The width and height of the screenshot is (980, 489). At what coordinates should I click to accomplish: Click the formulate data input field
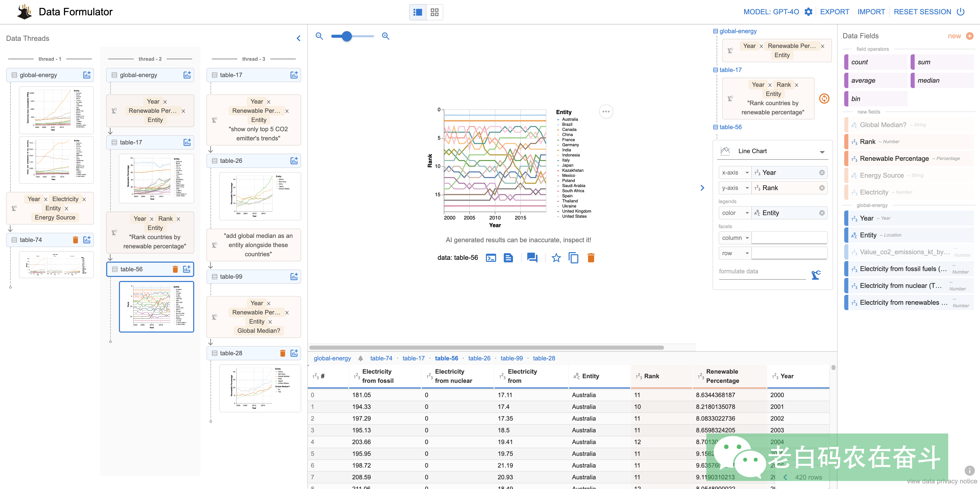(762, 272)
